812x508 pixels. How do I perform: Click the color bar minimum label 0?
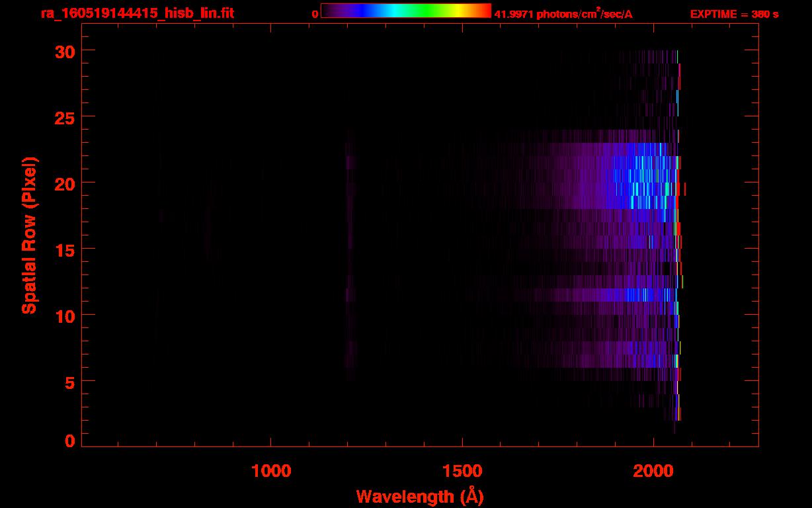(315, 14)
